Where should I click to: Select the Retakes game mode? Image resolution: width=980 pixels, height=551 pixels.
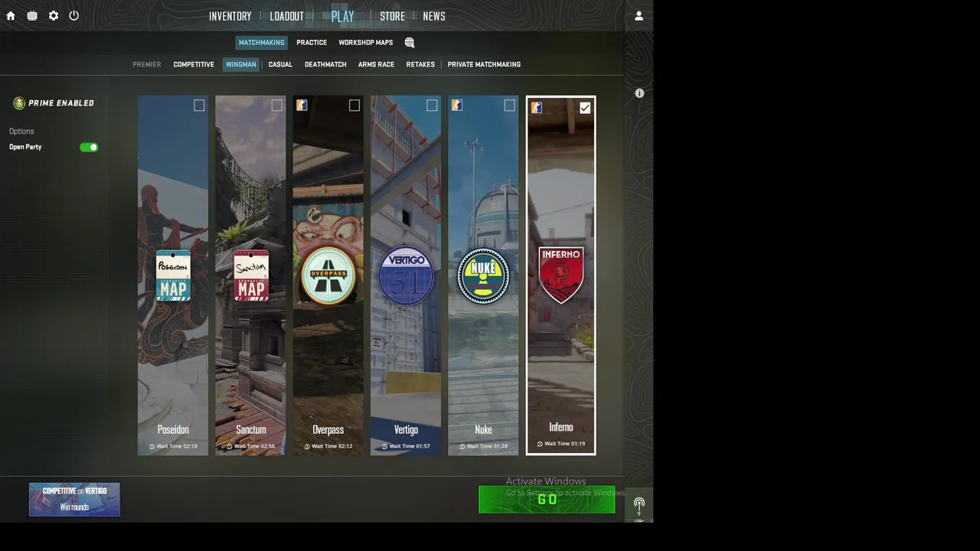pos(420,64)
